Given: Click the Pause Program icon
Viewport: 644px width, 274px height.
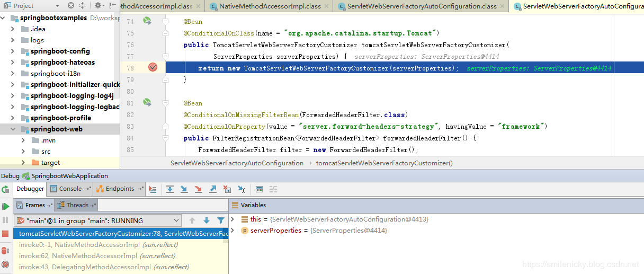Looking at the screenshot, I should [5, 220].
